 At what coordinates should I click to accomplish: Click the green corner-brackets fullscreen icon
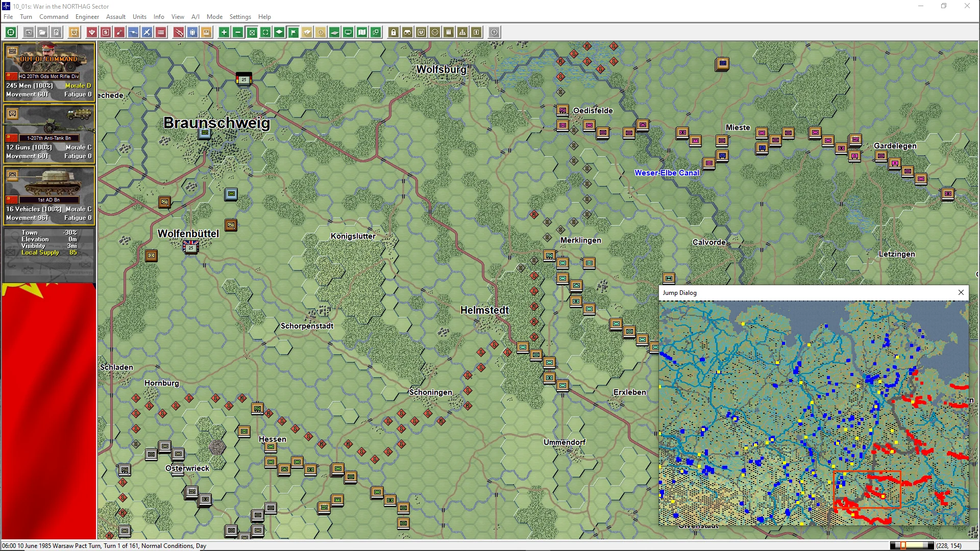265,33
